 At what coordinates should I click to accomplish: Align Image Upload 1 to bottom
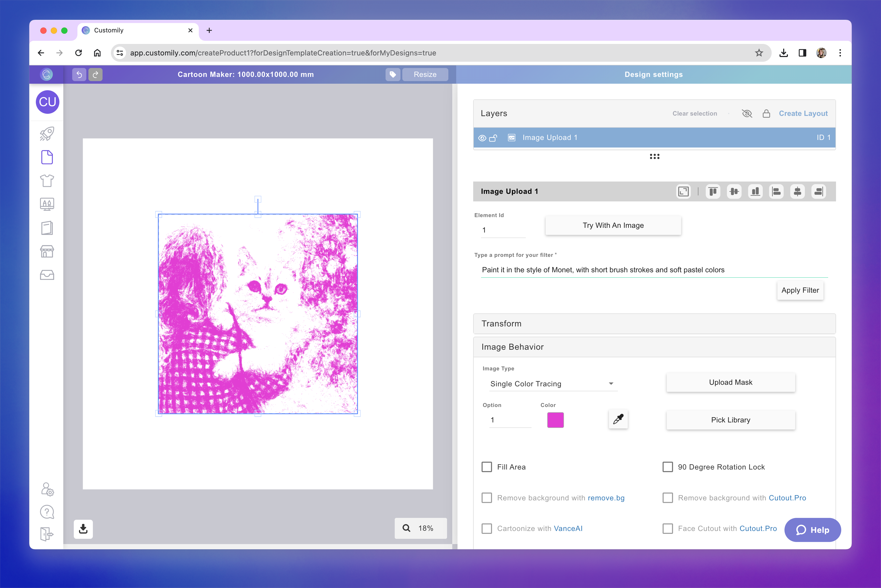pos(755,192)
